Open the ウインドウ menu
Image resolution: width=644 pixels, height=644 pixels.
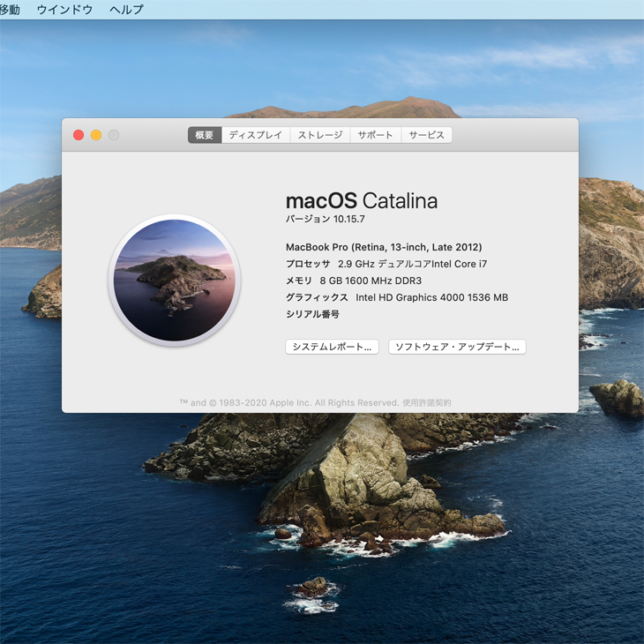64,10
